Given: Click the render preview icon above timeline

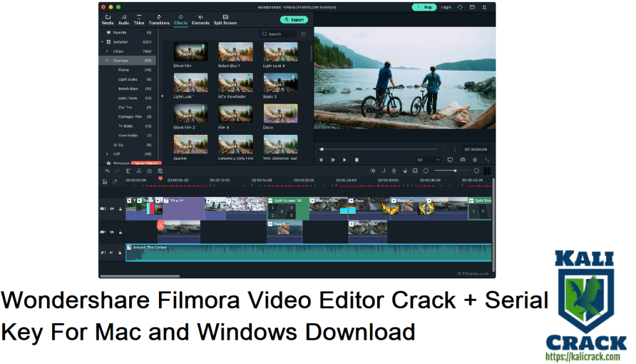Looking at the screenshot, I should (x=373, y=171).
